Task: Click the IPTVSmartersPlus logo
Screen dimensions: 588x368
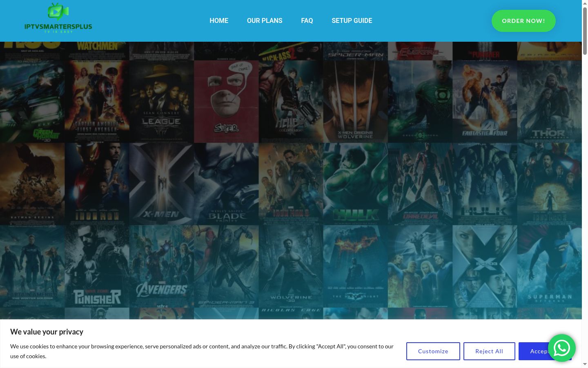Action: coord(58,18)
